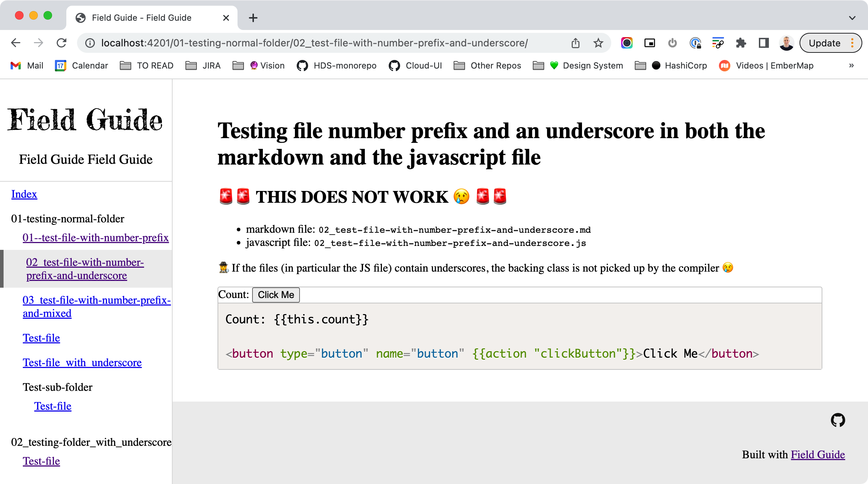Click the GitHub logo in the footer
Screen dimensions: 868x484
tap(838, 420)
